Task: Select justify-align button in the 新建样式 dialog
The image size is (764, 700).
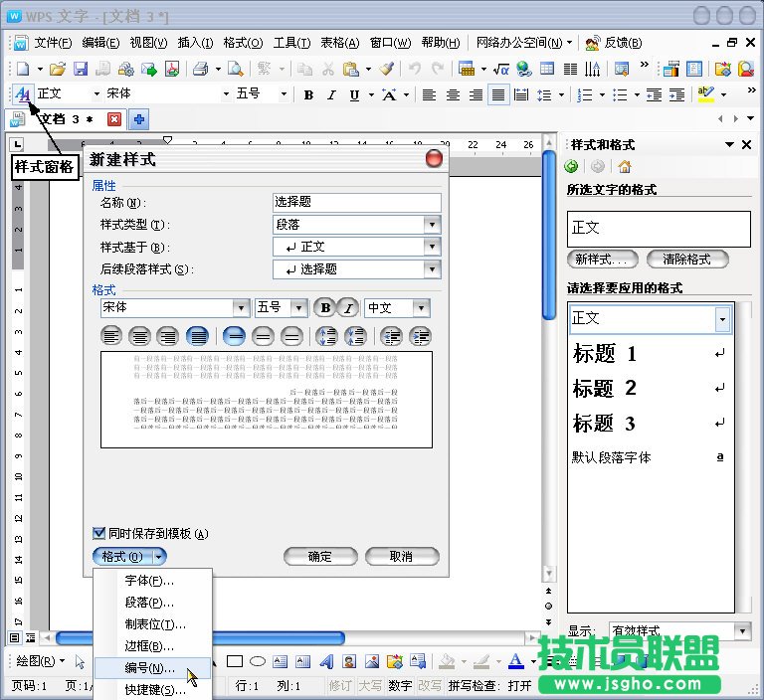Action: (x=197, y=336)
